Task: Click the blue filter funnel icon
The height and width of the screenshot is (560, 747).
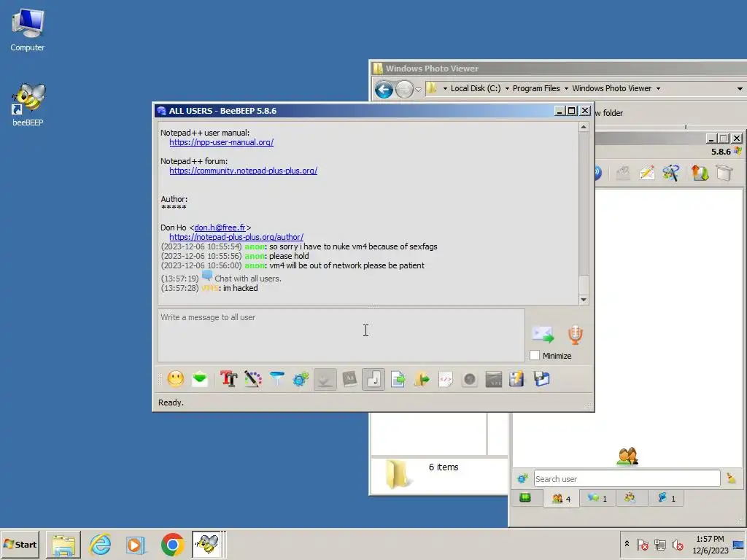Action: click(x=276, y=379)
